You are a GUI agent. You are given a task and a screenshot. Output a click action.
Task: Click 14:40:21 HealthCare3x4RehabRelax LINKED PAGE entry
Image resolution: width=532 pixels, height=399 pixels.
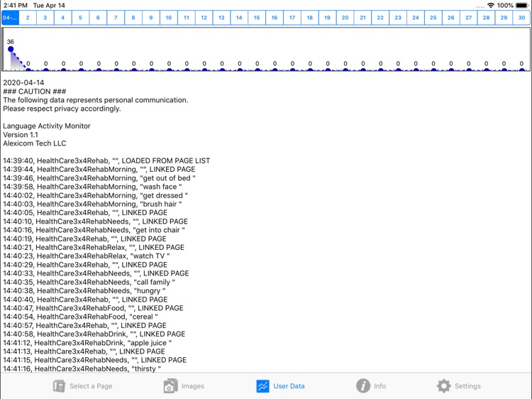[x=94, y=247]
